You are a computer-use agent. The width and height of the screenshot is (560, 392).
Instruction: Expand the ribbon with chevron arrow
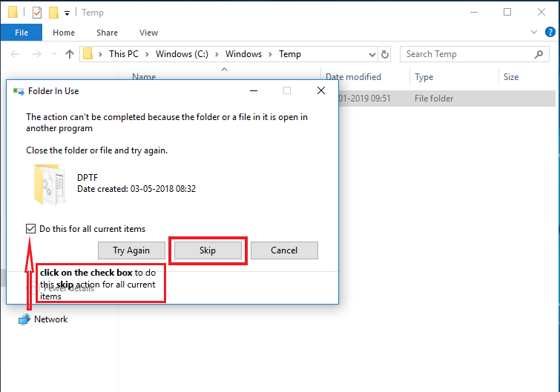pyautogui.click(x=534, y=32)
